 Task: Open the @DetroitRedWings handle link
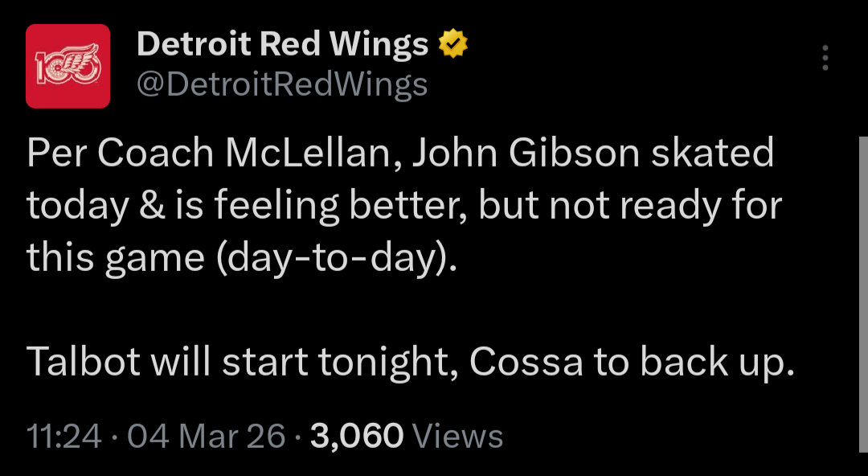click(x=282, y=84)
